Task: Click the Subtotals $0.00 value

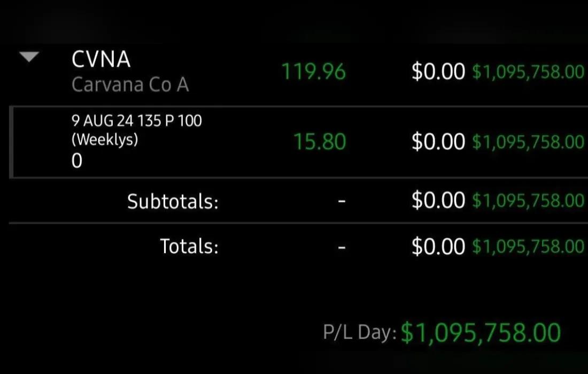Action: point(438,200)
